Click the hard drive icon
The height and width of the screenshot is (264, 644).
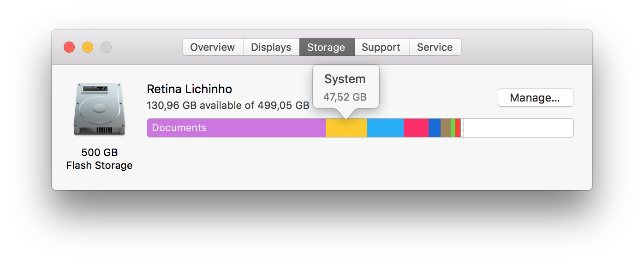pos(99,109)
